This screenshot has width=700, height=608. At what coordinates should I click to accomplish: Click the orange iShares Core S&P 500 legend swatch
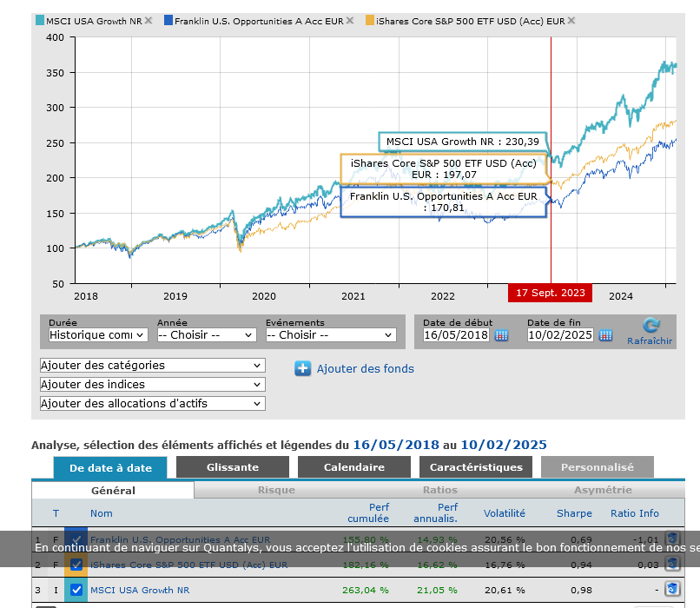370,21
